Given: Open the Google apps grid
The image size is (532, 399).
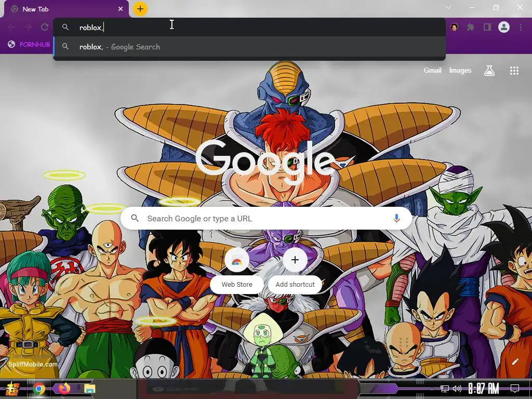Looking at the screenshot, I should click(x=514, y=71).
